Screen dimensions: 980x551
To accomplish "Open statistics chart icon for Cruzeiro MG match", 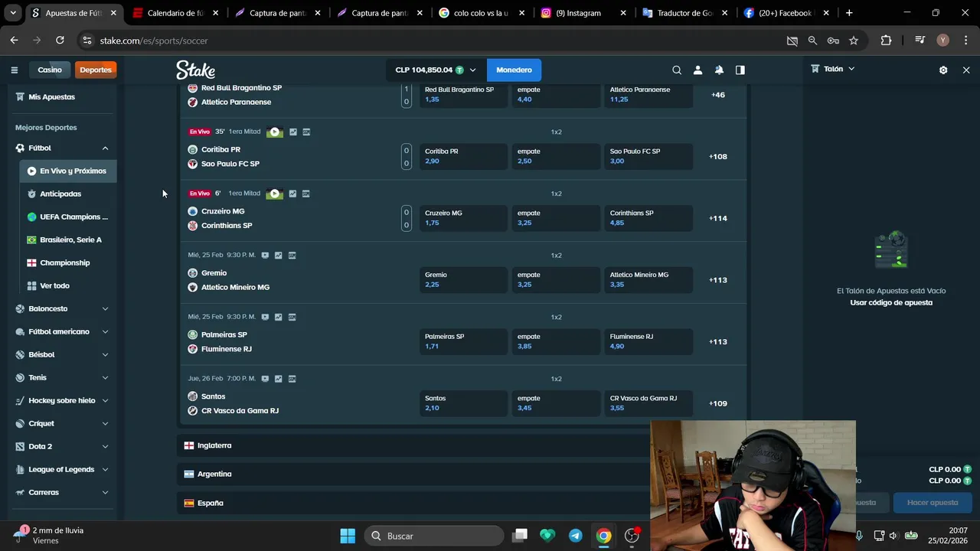I will coord(292,194).
